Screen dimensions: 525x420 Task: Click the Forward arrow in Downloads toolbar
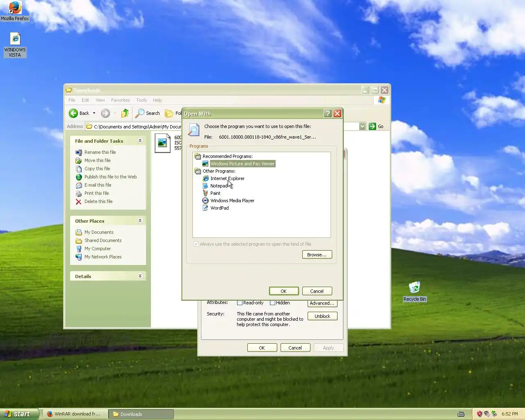[x=105, y=113]
